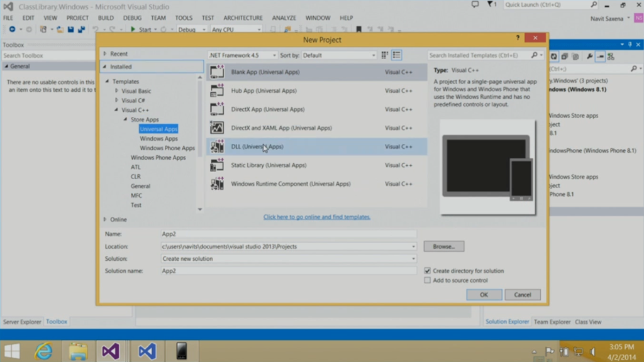644x362 pixels.
Task: Select Windows Apps in the template tree
Action: tap(158, 139)
